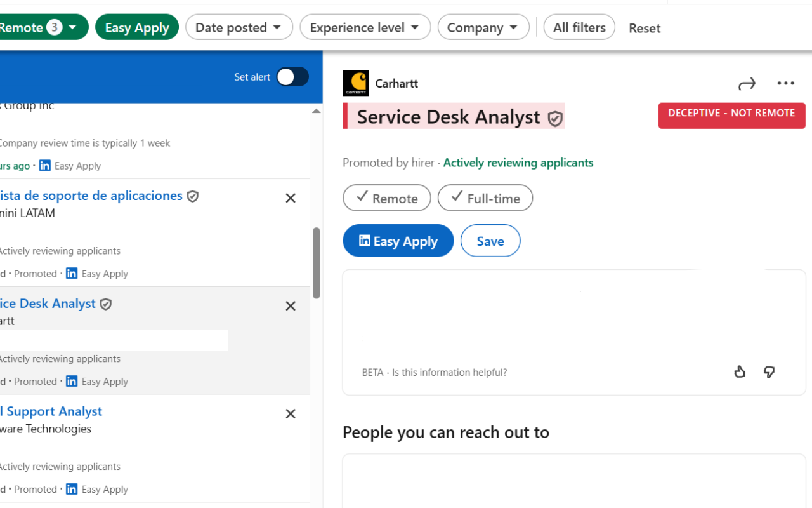Viewport: 812px width, 508px height.
Task: Click the LinkedIn icon on the Easy Apply button
Action: pyautogui.click(x=364, y=241)
